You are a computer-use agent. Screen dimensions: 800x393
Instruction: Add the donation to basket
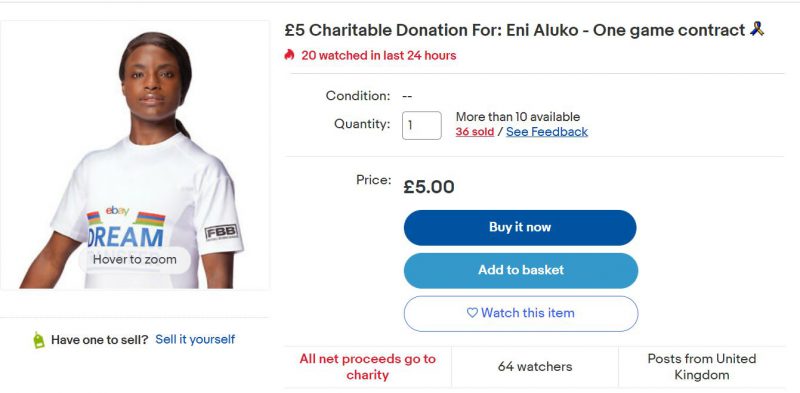click(521, 271)
